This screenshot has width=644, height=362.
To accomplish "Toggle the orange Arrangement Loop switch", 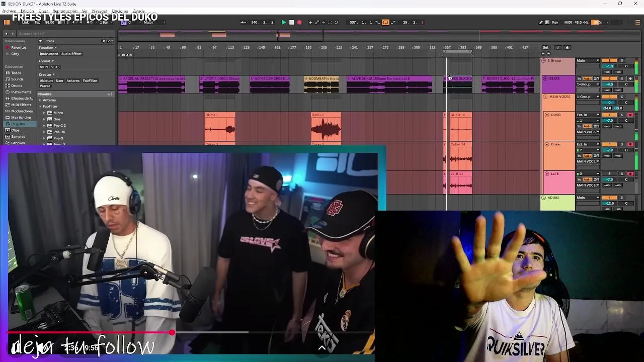I will point(385,22).
